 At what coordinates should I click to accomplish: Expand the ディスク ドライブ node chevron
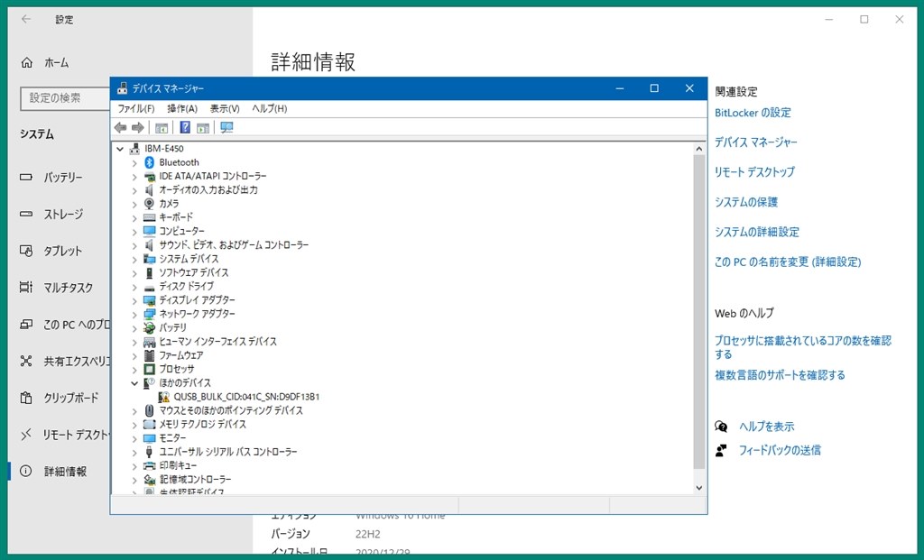click(134, 287)
